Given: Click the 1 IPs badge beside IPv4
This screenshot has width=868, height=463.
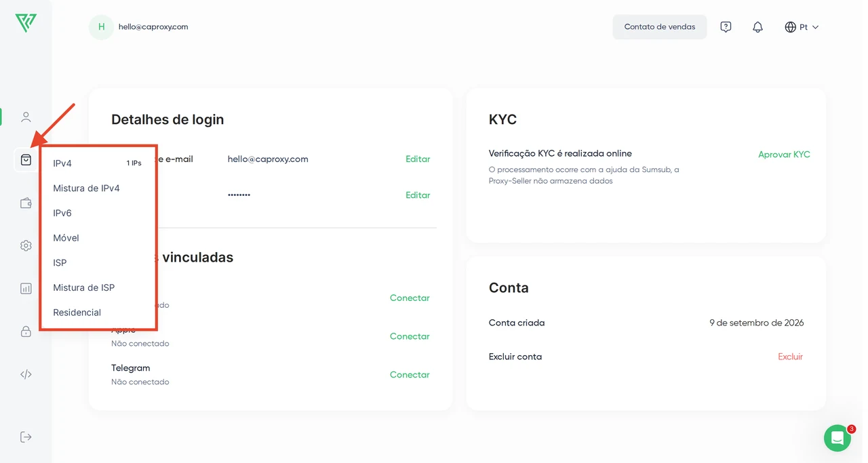Looking at the screenshot, I should point(134,163).
